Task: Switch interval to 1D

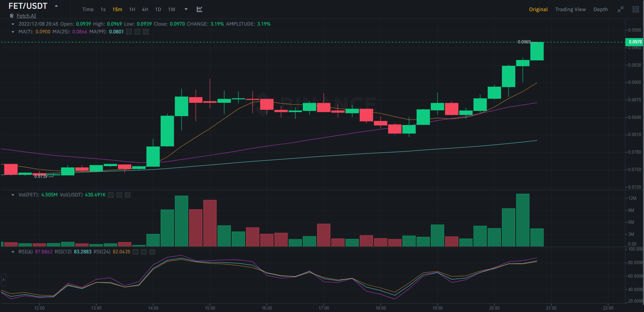Action: point(158,9)
